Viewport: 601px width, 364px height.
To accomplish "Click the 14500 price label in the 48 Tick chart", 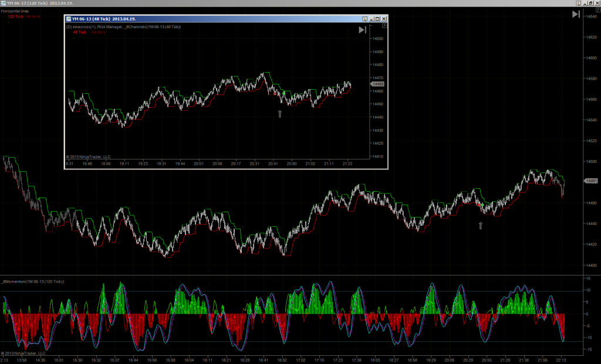I will [378, 39].
